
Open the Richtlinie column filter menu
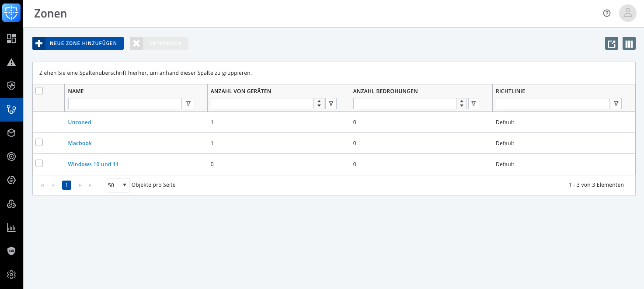click(x=616, y=104)
